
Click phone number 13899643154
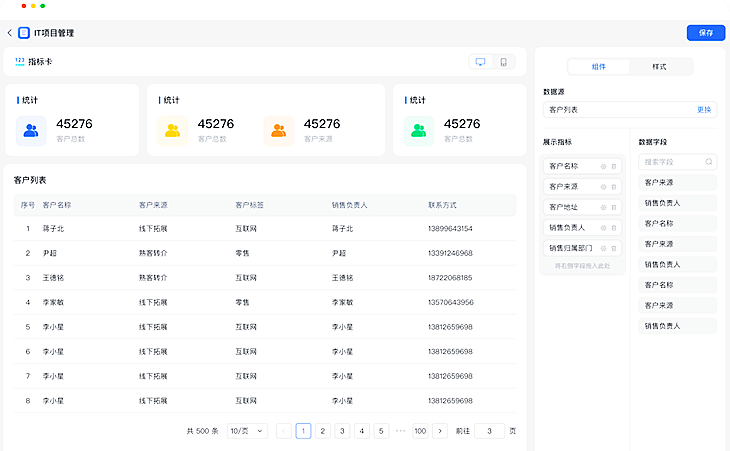click(450, 229)
